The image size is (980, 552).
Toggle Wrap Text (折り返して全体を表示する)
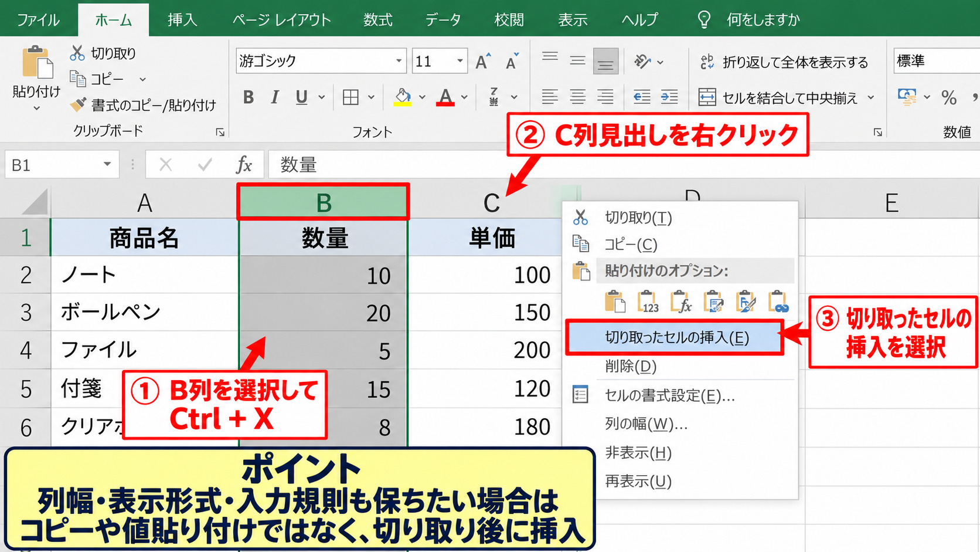click(784, 62)
